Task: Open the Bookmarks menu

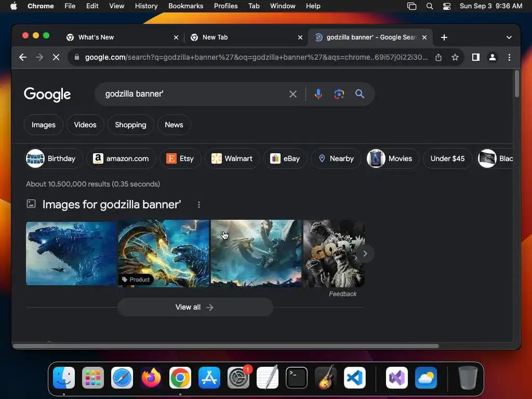Action: click(186, 6)
